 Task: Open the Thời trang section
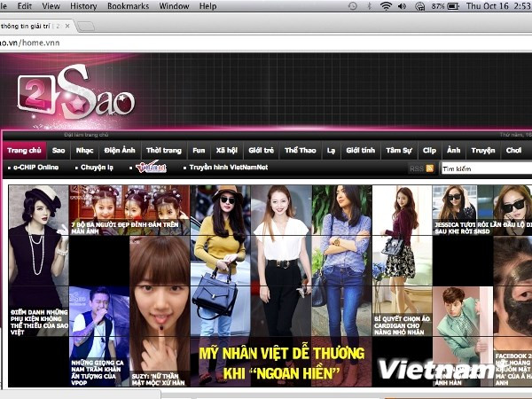(164, 151)
